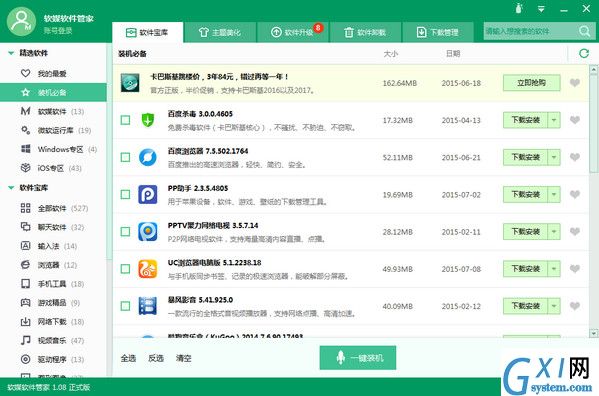Image resolution: width=599 pixels, height=396 pixels.
Task: Open Windows专区 (4) category
Action: (59, 149)
